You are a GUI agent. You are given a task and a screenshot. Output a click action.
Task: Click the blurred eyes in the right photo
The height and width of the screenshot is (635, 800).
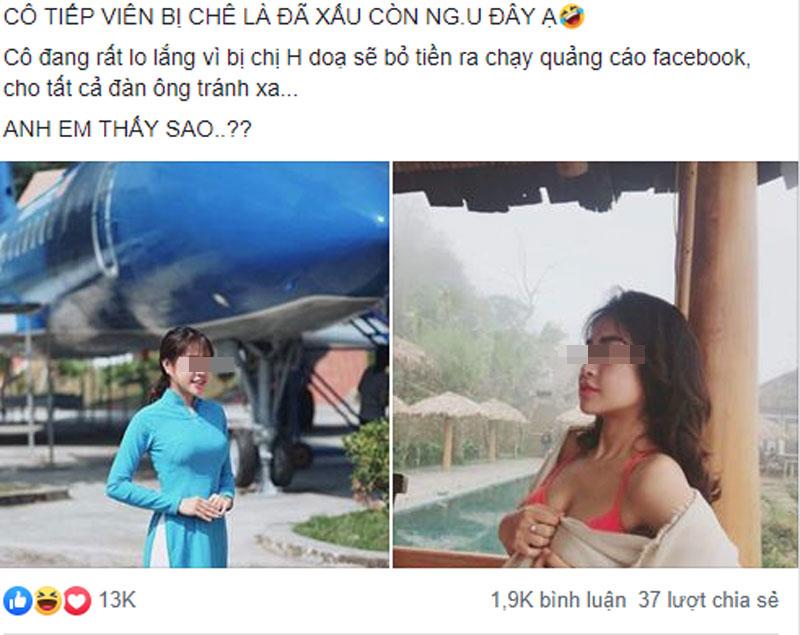tap(606, 353)
